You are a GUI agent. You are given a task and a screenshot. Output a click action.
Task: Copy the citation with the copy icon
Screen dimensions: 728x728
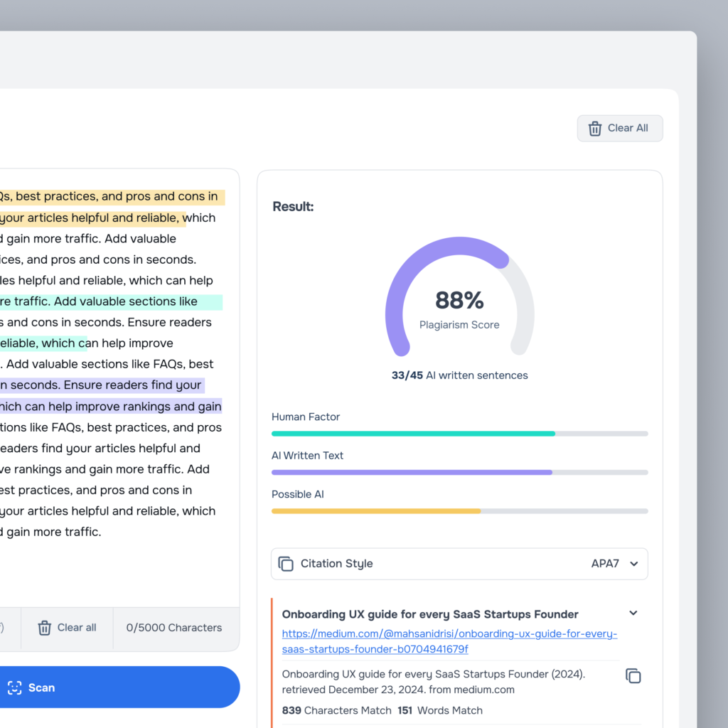tap(633, 676)
